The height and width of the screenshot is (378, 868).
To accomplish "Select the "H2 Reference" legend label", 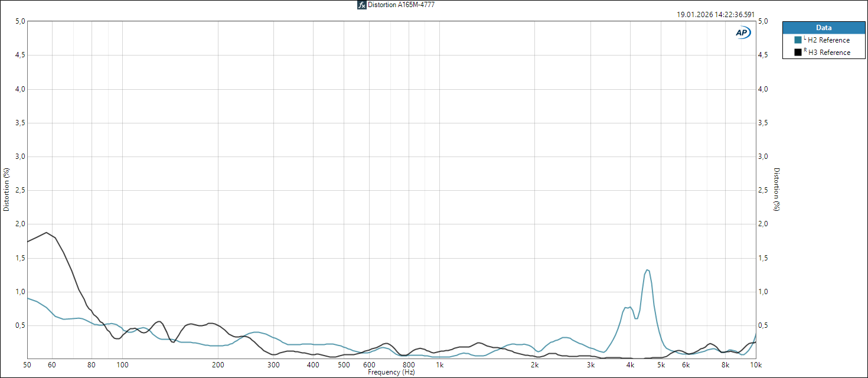I will click(x=829, y=40).
